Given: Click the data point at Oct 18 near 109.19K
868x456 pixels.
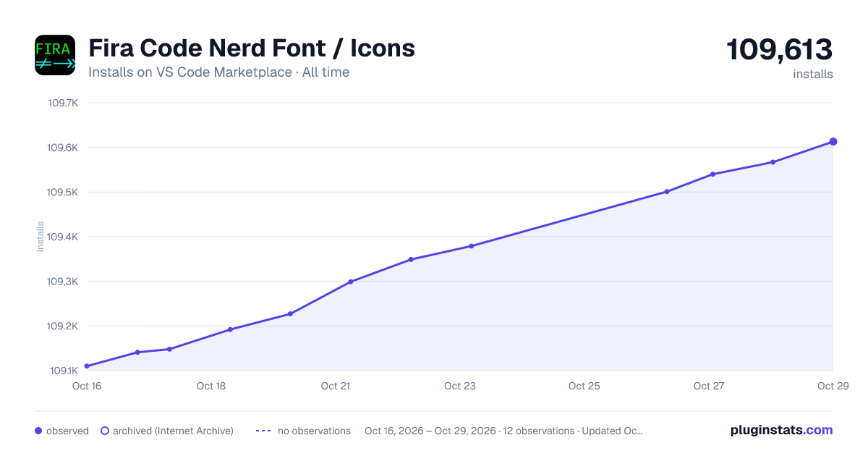Looking at the screenshot, I should pyautogui.click(x=230, y=329).
